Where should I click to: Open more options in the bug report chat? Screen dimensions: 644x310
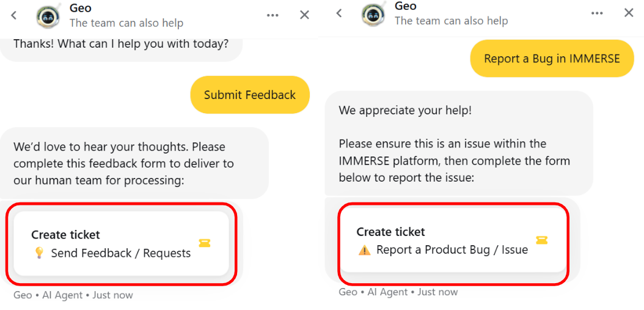[x=597, y=13]
